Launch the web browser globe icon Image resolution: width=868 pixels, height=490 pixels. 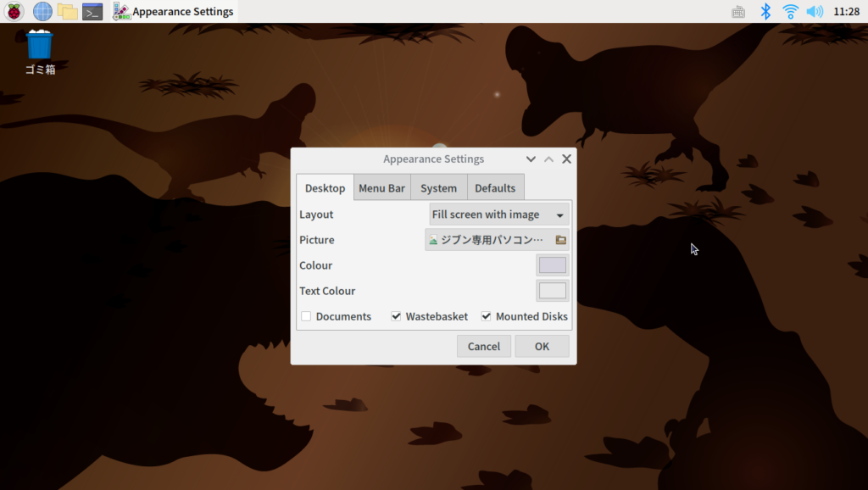pyautogui.click(x=42, y=12)
